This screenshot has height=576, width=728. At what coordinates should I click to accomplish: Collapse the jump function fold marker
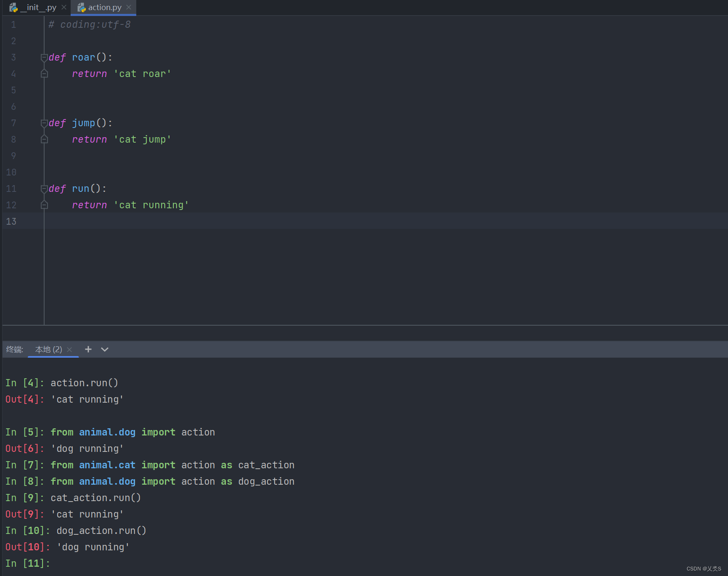(44, 123)
